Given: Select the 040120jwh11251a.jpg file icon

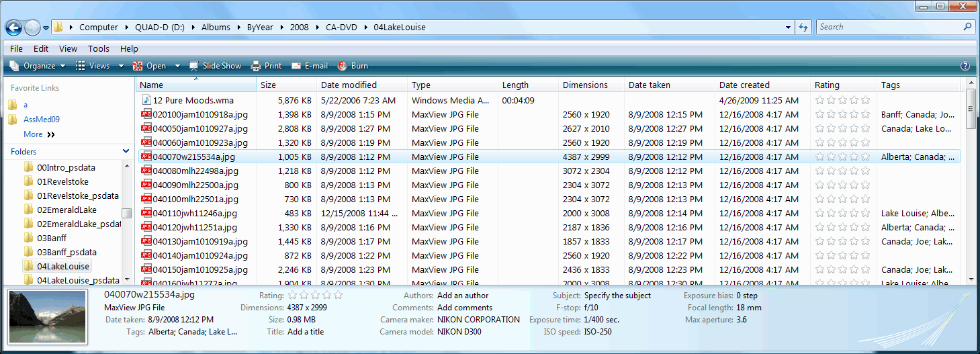Looking at the screenshot, I should tap(146, 227).
